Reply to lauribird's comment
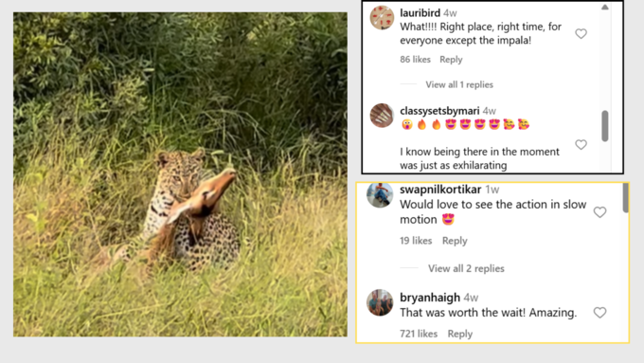This screenshot has height=363, width=644. click(451, 60)
